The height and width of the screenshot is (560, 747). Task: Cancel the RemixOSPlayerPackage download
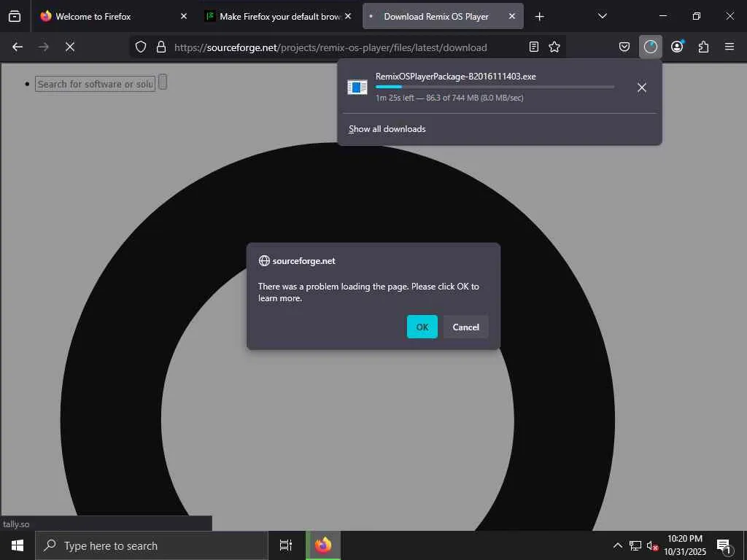click(642, 87)
